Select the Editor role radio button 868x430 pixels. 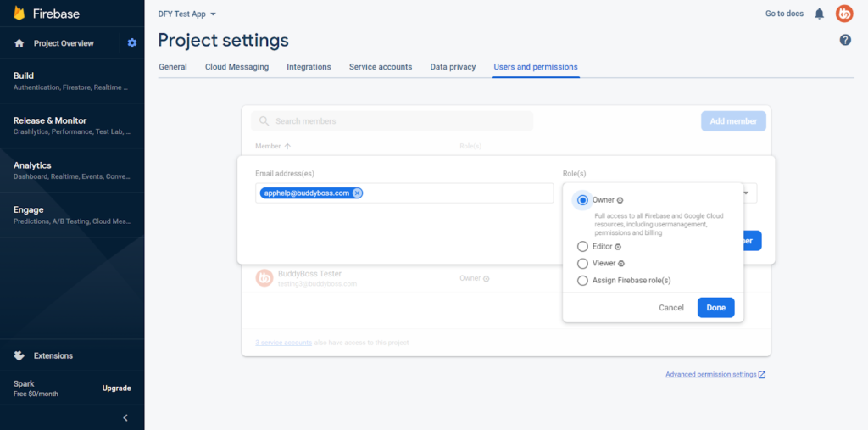click(x=582, y=247)
